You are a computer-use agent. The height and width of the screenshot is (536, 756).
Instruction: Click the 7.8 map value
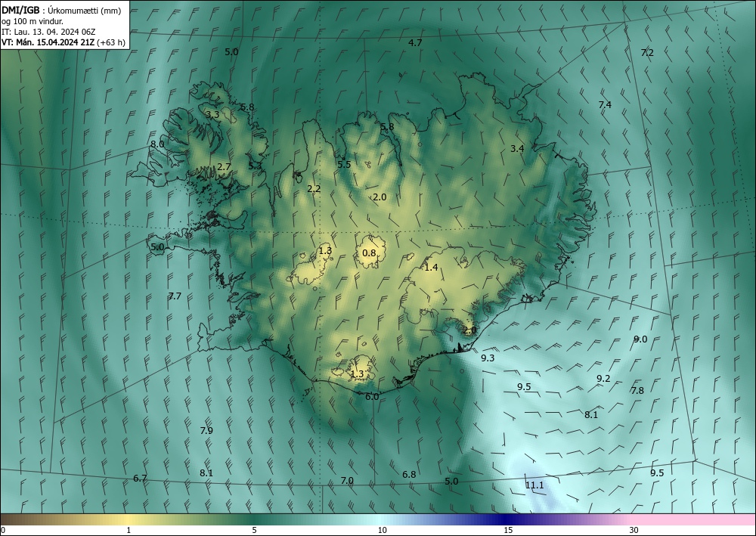click(x=637, y=391)
